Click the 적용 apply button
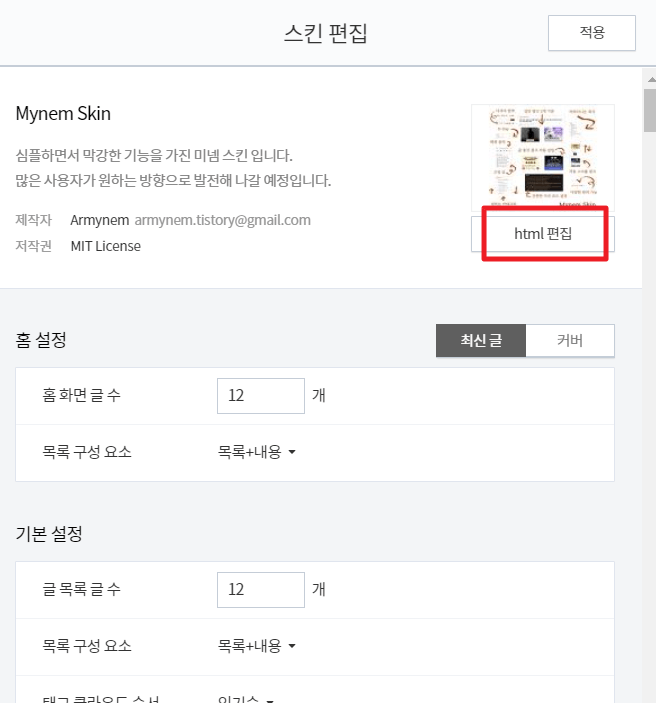 tap(591, 33)
